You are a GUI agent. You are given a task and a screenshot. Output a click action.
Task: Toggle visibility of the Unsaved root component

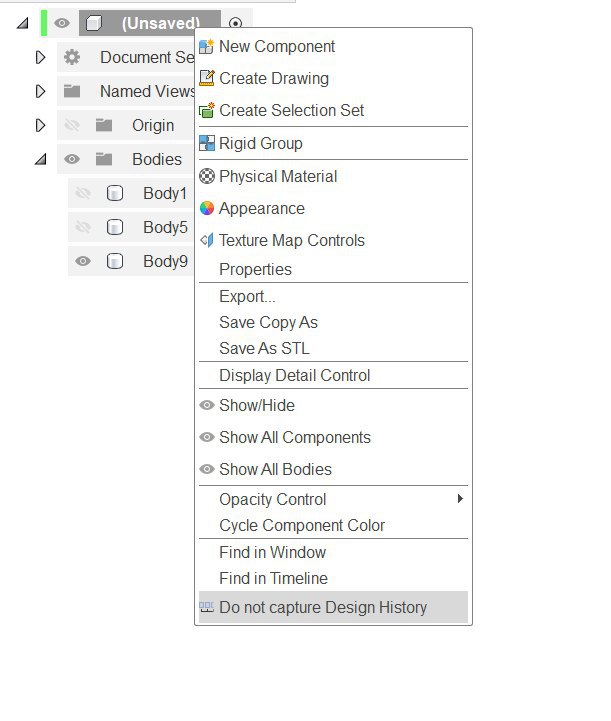pyautogui.click(x=62, y=23)
